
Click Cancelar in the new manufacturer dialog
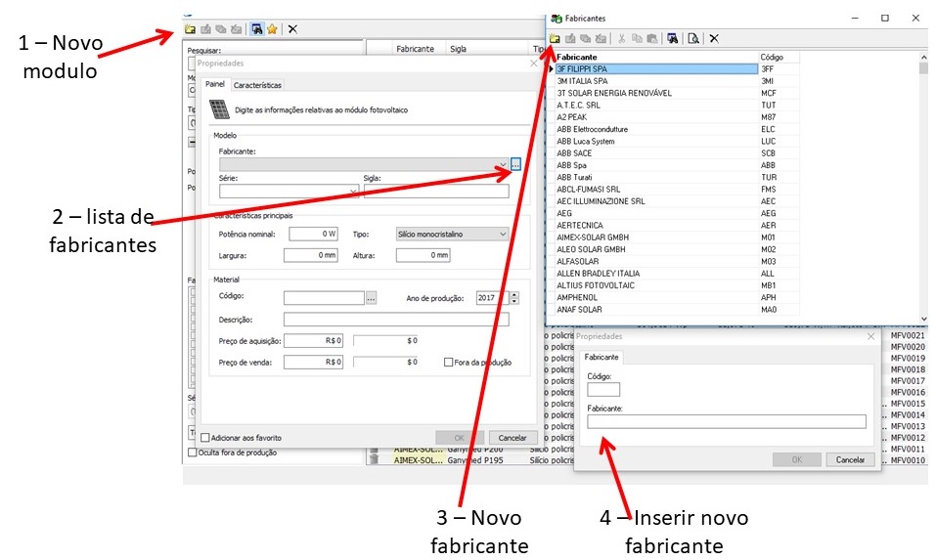pos(850,459)
